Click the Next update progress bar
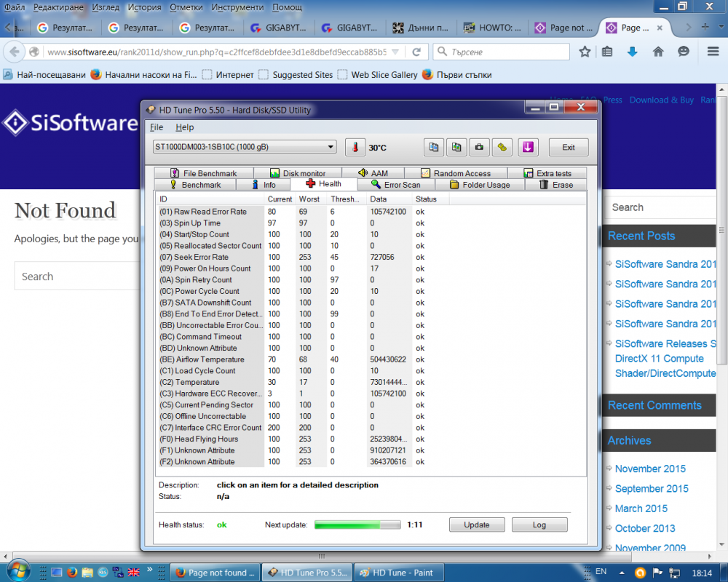Screen dimensions: 728x582 click(357, 525)
